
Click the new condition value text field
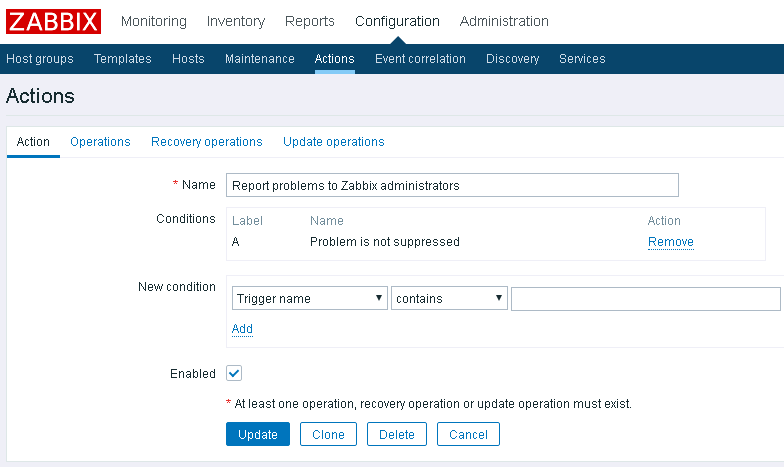coord(645,298)
